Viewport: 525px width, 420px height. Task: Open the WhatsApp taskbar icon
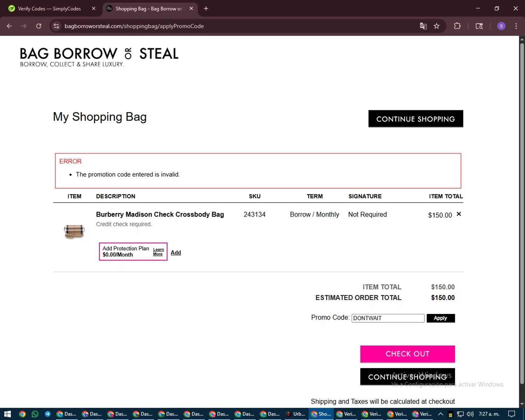(35, 414)
